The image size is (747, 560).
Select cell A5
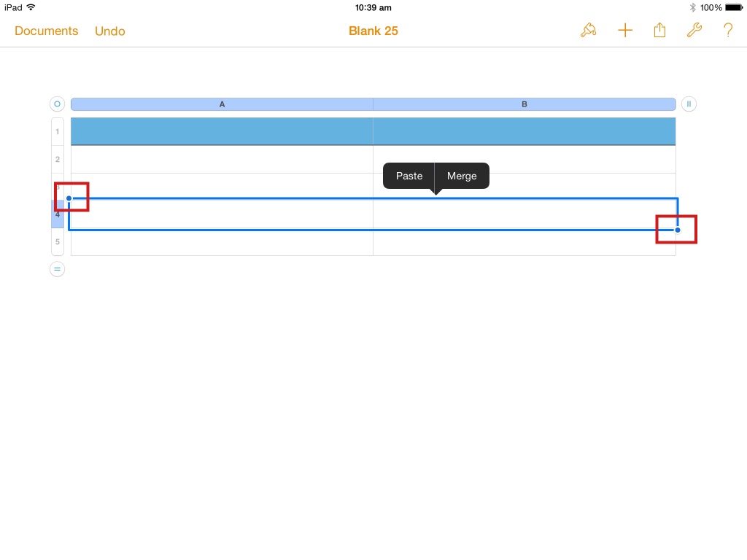(x=222, y=243)
